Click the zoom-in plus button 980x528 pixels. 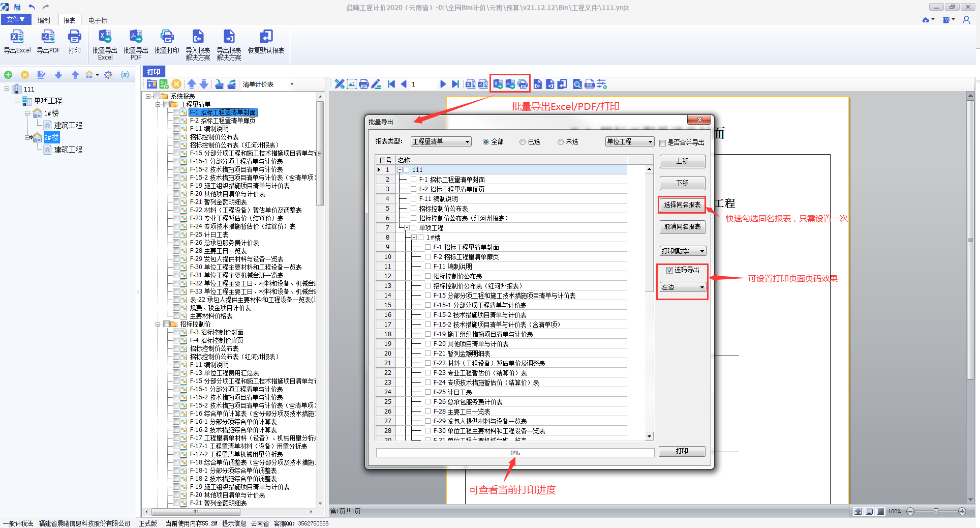pyautogui.click(x=962, y=511)
